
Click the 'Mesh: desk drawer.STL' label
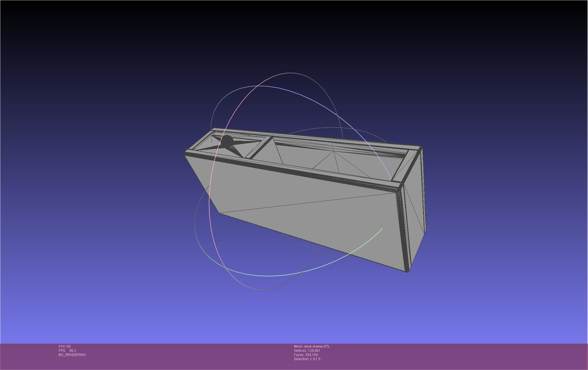(312, 346)
